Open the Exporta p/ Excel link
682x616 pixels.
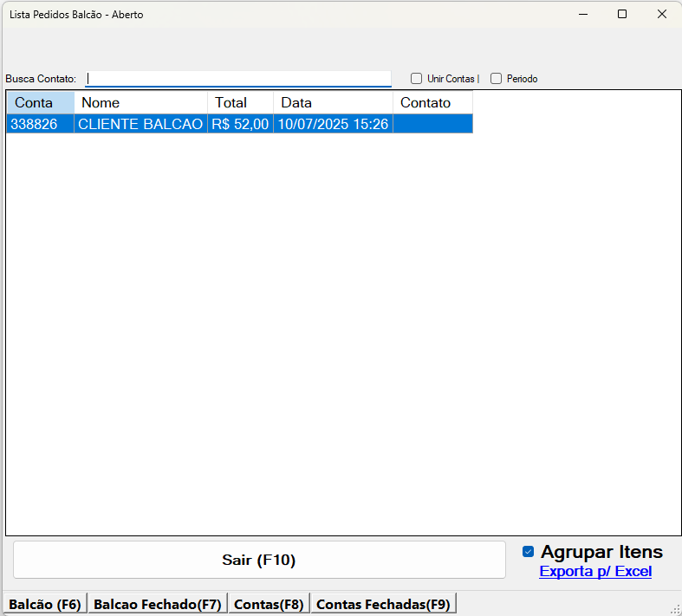[x=595, y=572]
